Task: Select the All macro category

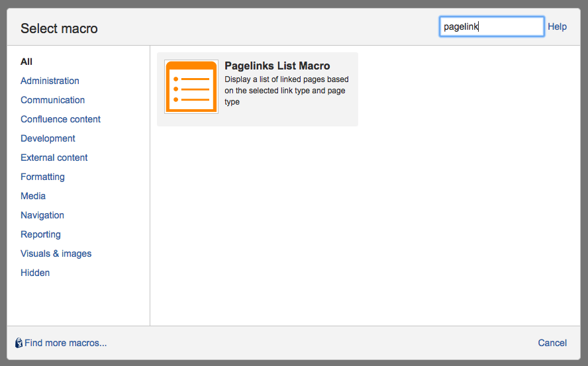Action: (x=26, y=62)
